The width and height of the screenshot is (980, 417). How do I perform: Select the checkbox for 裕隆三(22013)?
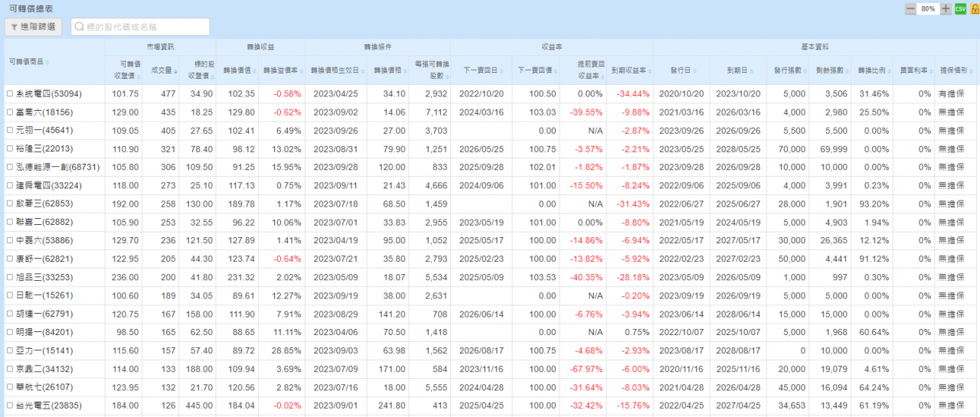tap(10, 149)
